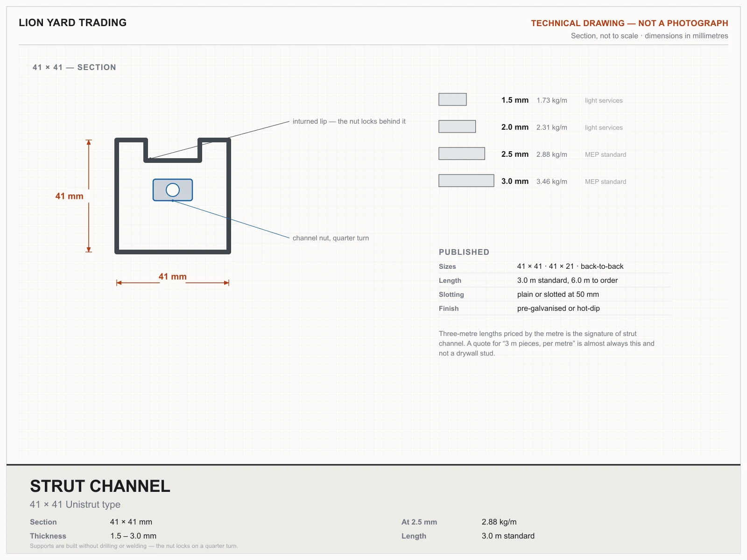The width and height of the screenshot is (747, 560).
Task: Click the '1.5 – 3.0 mm' thickness value
Action: pyautogui.click(x=134, y=536)
